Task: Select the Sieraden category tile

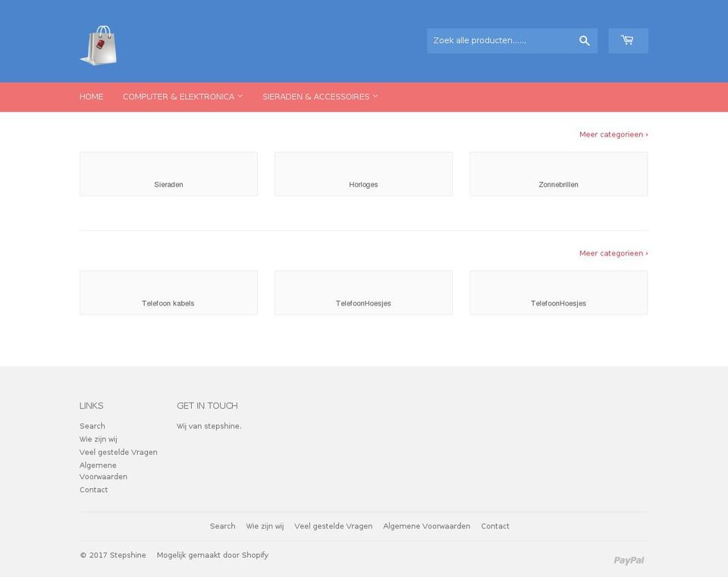Action: tap(168, 174)
